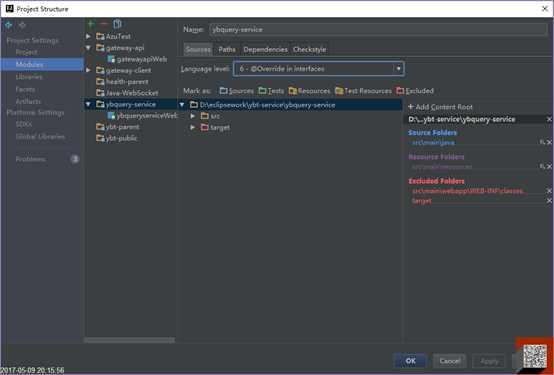Screen dimensions: 554x375
Task: Select the src folder in content tree
Action: click(210, 116)
